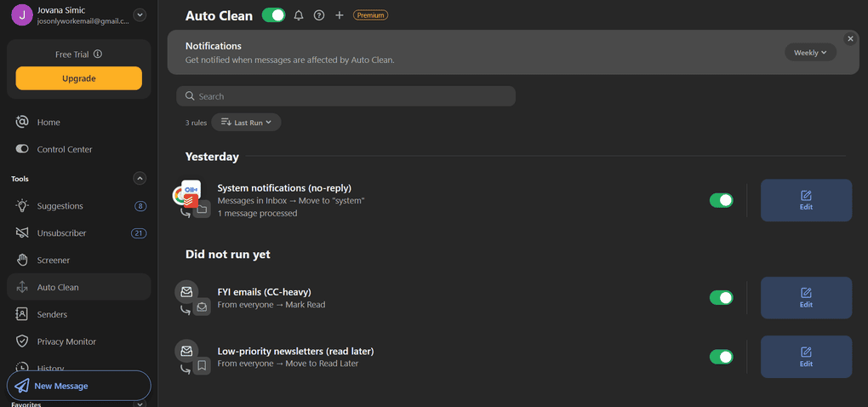Click the "1 message processed" text
Viewport: 868px width, 407px height.
[x=257, y=213]
